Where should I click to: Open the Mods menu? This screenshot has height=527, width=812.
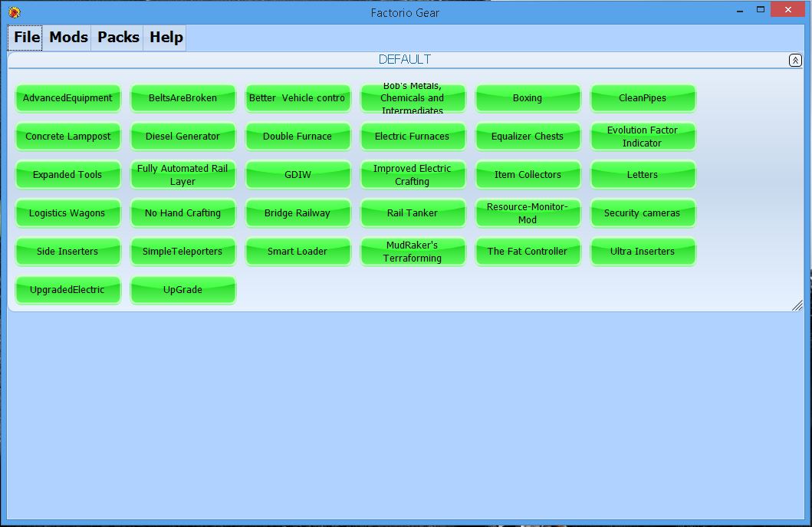67,38
